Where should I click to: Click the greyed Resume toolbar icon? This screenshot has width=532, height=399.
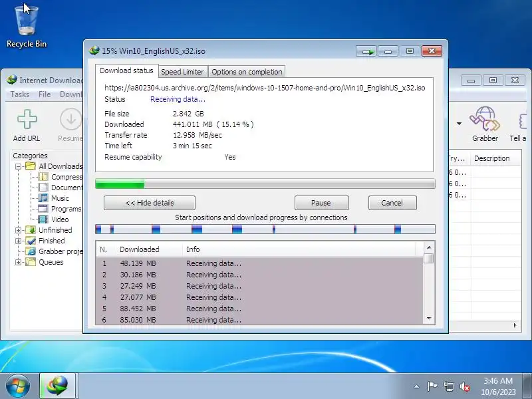pos(70,119)
